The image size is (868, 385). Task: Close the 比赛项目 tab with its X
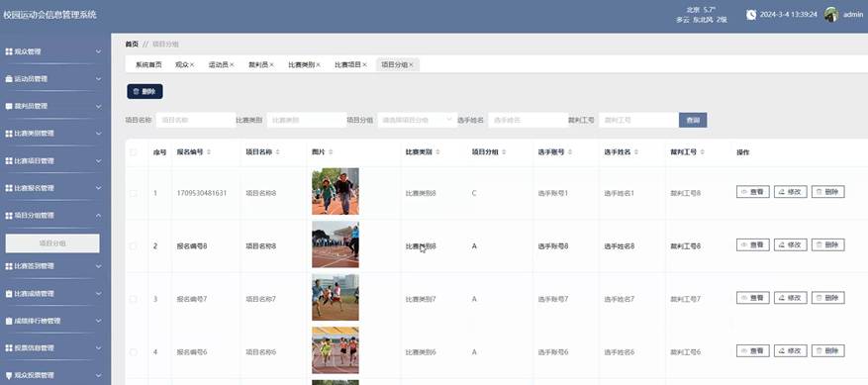click(365, 64)
